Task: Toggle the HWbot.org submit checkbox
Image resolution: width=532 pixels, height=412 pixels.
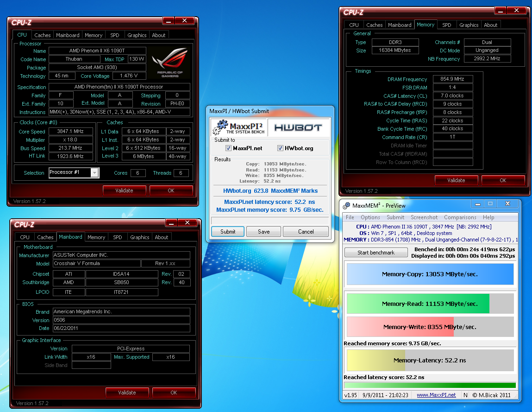Action: click(280, 148)
